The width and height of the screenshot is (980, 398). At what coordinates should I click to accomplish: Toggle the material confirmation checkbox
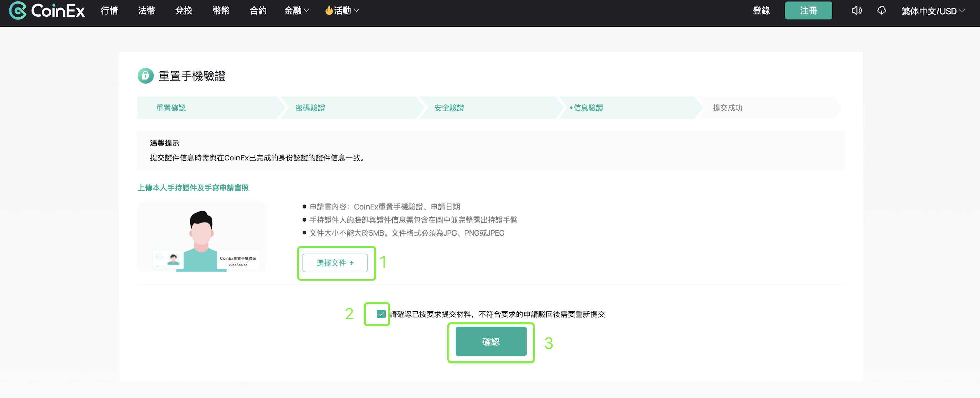click(x=381, y=314)
